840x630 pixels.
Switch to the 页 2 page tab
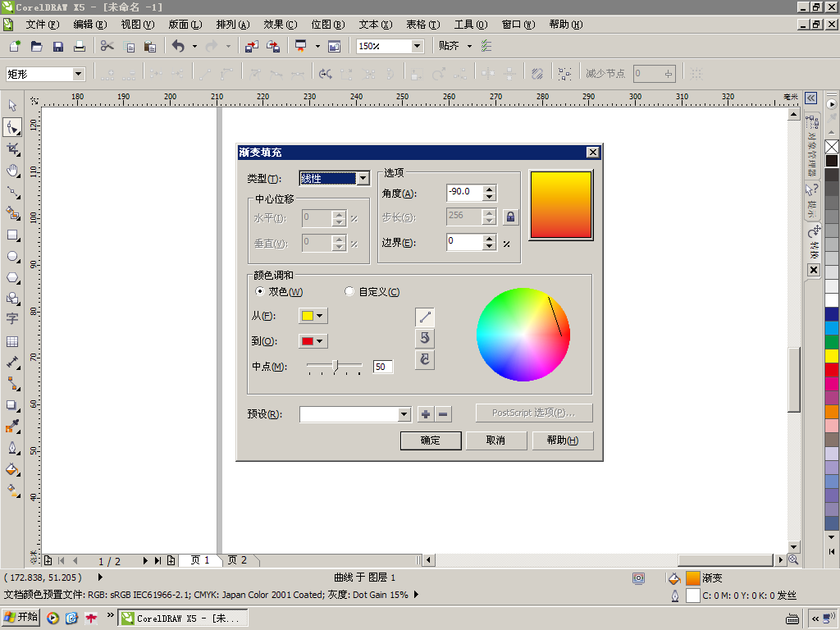(237, 560)
